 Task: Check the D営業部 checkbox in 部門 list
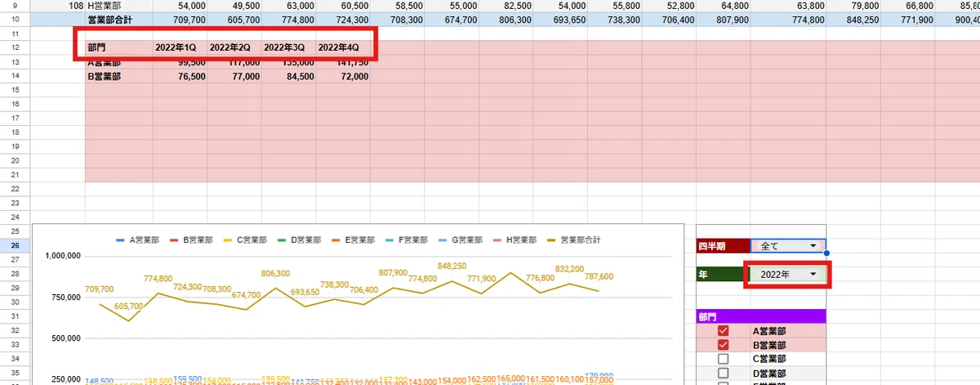[723, 373]
